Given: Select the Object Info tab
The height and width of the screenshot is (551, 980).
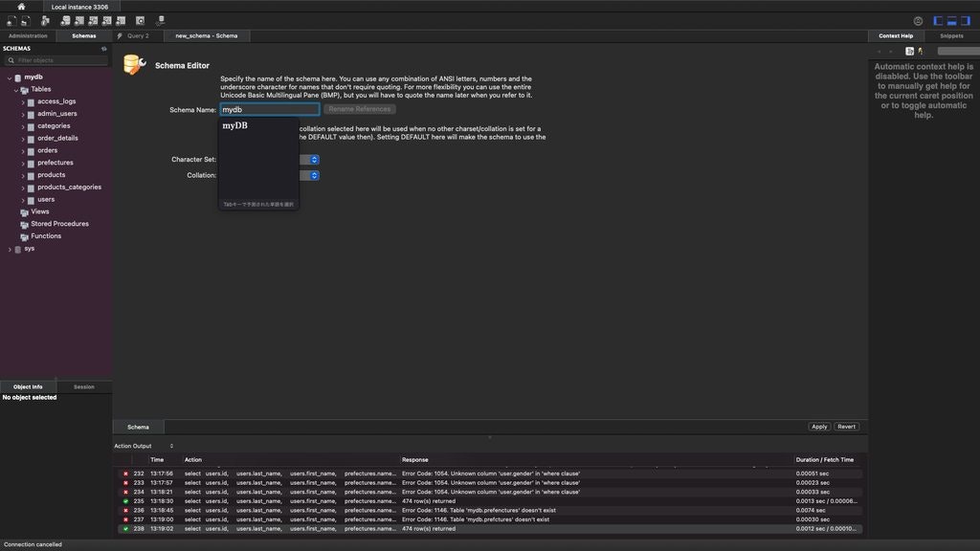Looking at the screenshot, I should 28,387.
